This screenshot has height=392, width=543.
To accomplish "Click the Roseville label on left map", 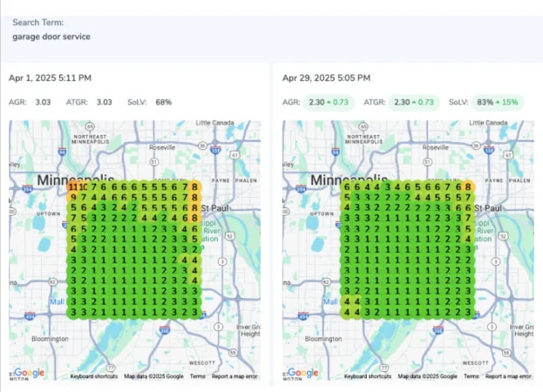I will tap(162, 148).
